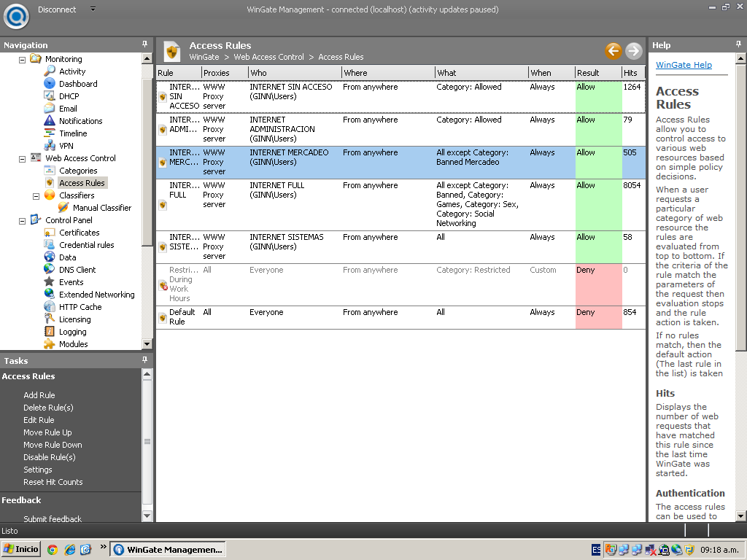Click Reset Hit Counts task

pos(53,482)
